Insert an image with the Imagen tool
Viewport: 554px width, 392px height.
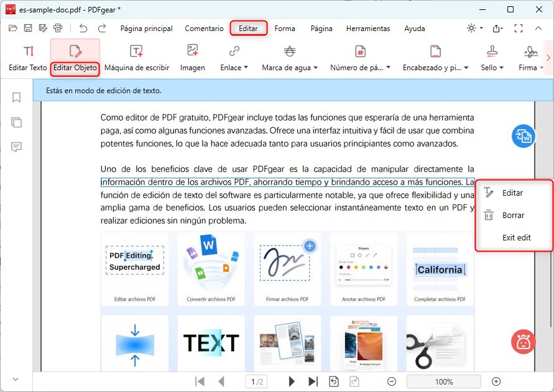[193, 58]
